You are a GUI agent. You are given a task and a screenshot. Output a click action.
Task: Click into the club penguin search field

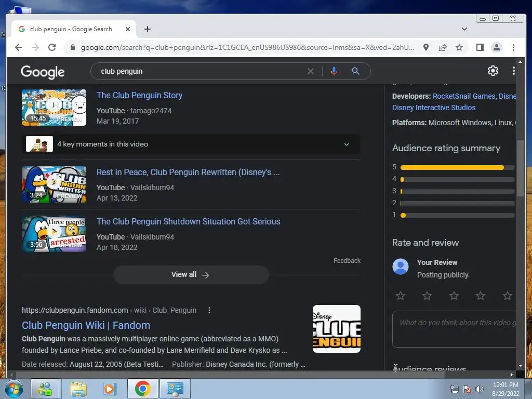[200, 71]
